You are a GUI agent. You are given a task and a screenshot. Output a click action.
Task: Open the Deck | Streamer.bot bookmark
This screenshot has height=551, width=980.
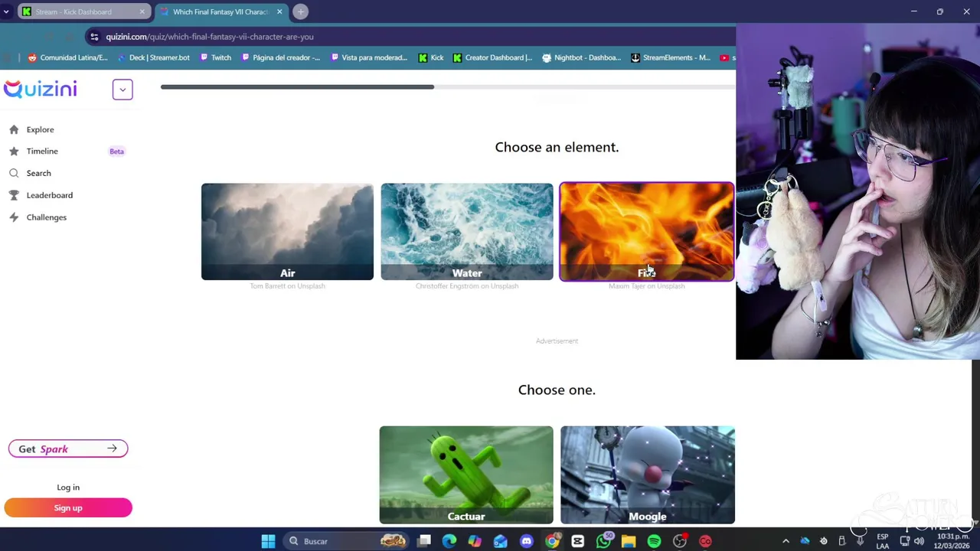[x=153, y=57]
